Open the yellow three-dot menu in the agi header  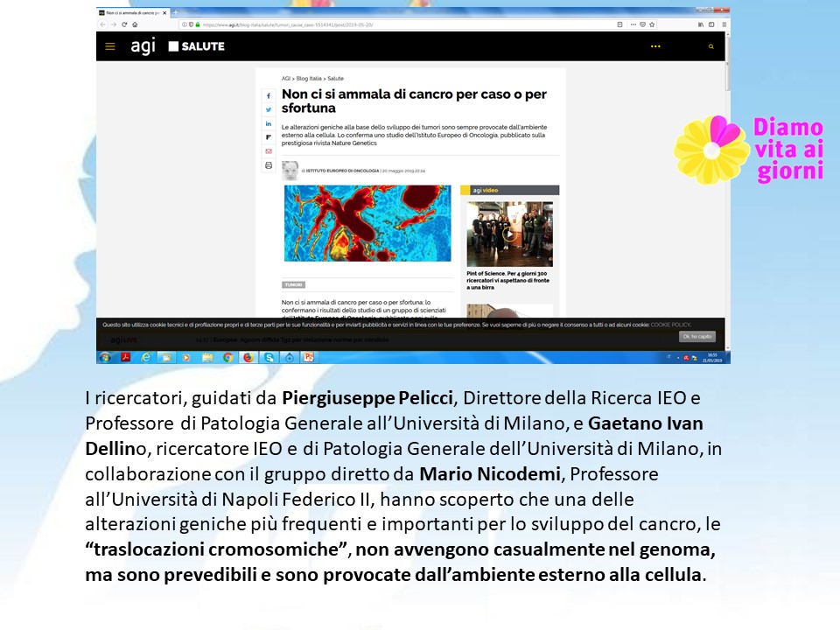(655, 46)
